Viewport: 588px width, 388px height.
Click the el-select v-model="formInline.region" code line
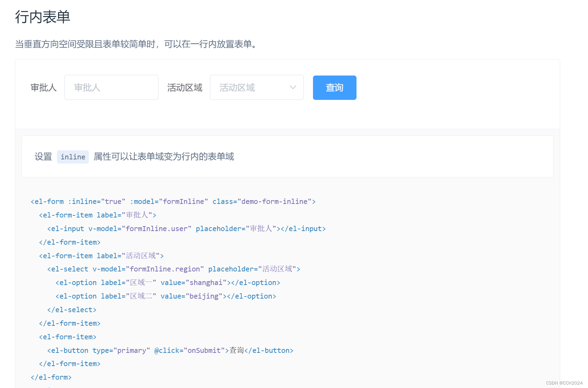point(174,269)
